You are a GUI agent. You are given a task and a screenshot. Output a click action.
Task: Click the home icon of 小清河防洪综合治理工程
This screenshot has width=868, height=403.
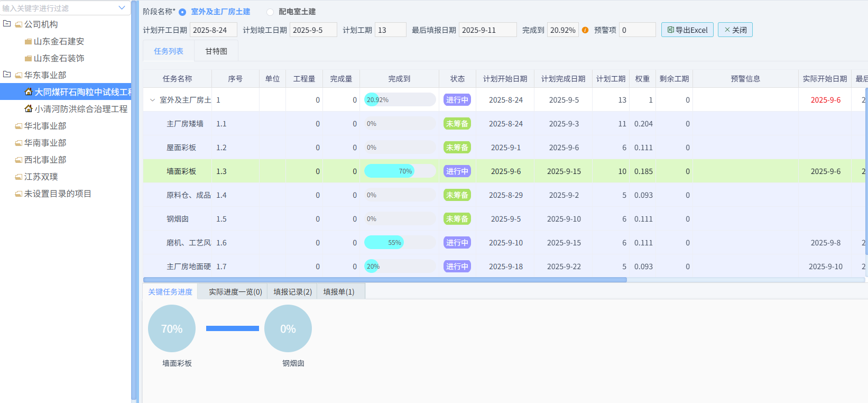pos(29,108)
